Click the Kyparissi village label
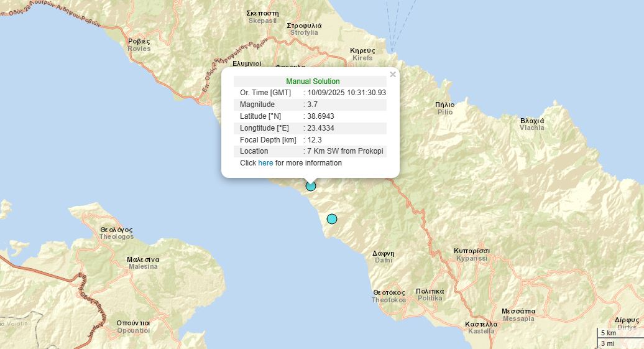 click(x=472, y=254)
